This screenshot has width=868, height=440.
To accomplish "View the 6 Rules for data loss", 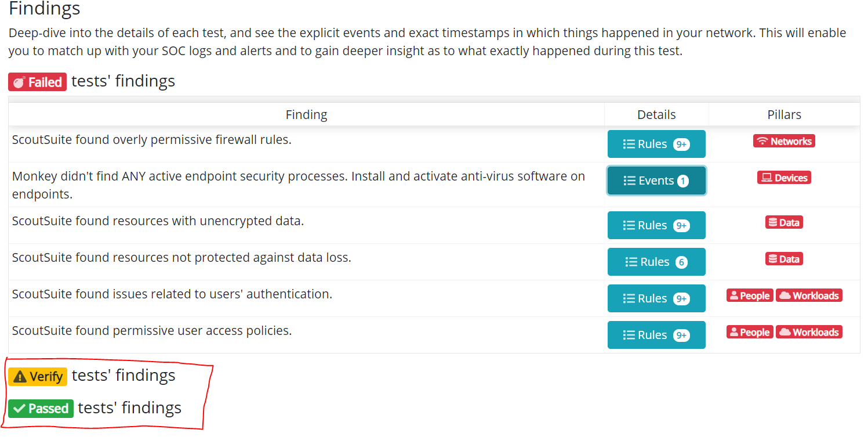I will coord(656,262).
